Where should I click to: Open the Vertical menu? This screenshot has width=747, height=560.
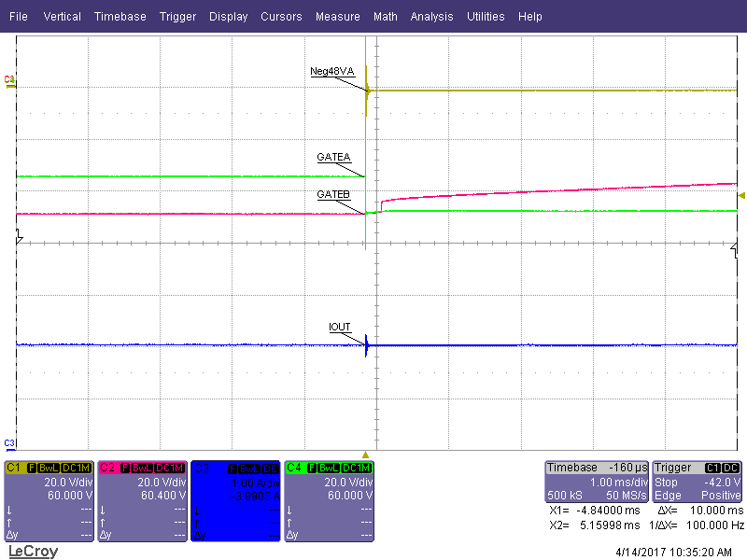[62, 17]
